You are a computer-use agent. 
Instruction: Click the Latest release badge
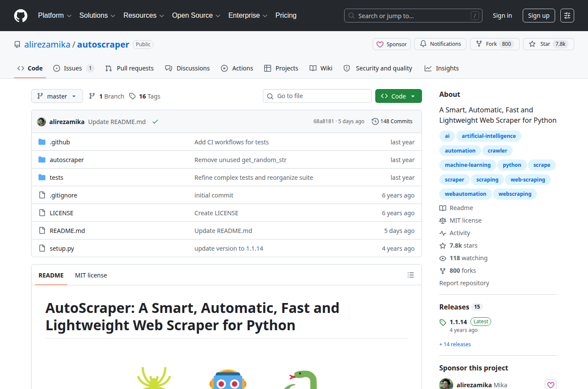pos(481,322)
